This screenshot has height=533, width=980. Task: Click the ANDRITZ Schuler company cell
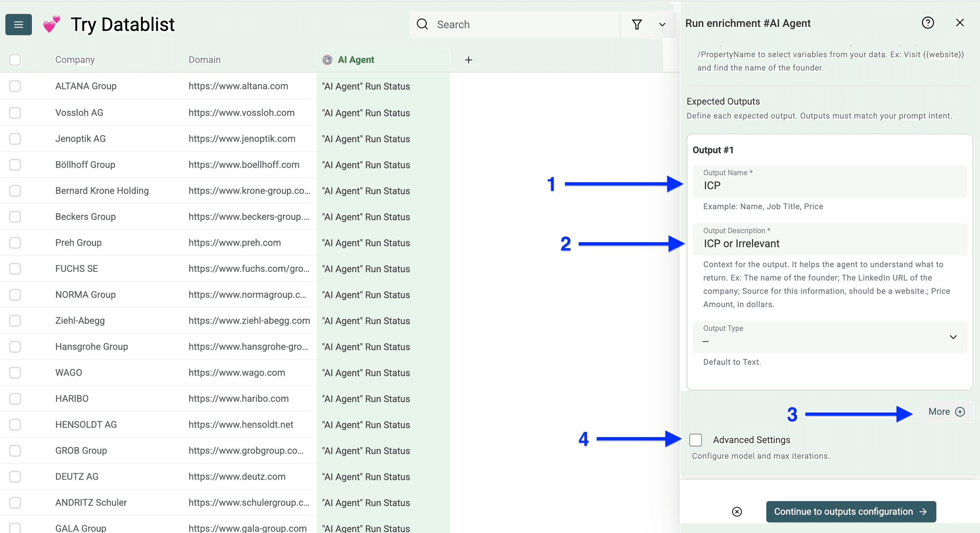(x=91, y=503)
